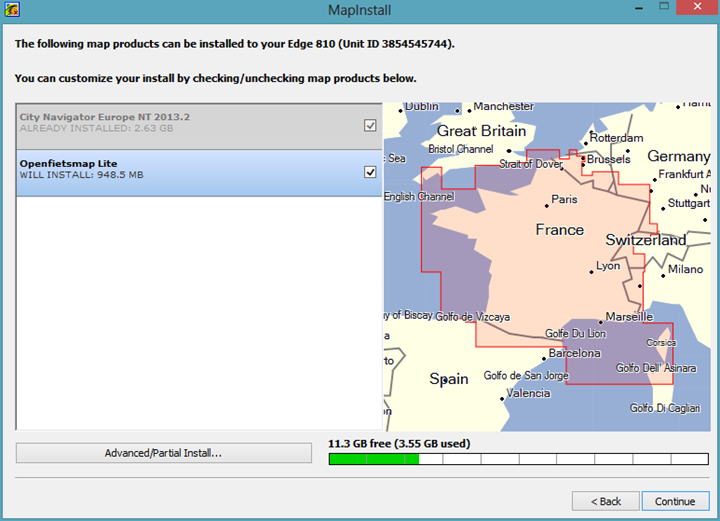Click the storage usage progress bar
The height and width of the screenshot is (521, 720).
pos(519,459)
